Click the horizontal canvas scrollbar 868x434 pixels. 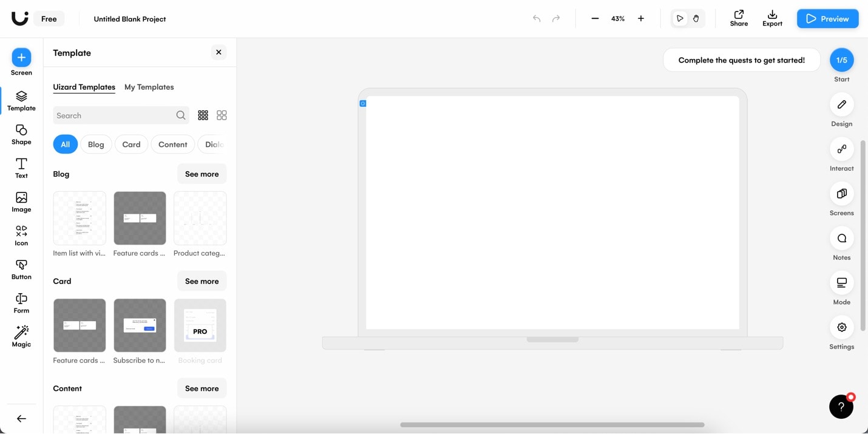click(x=552, y=425)
